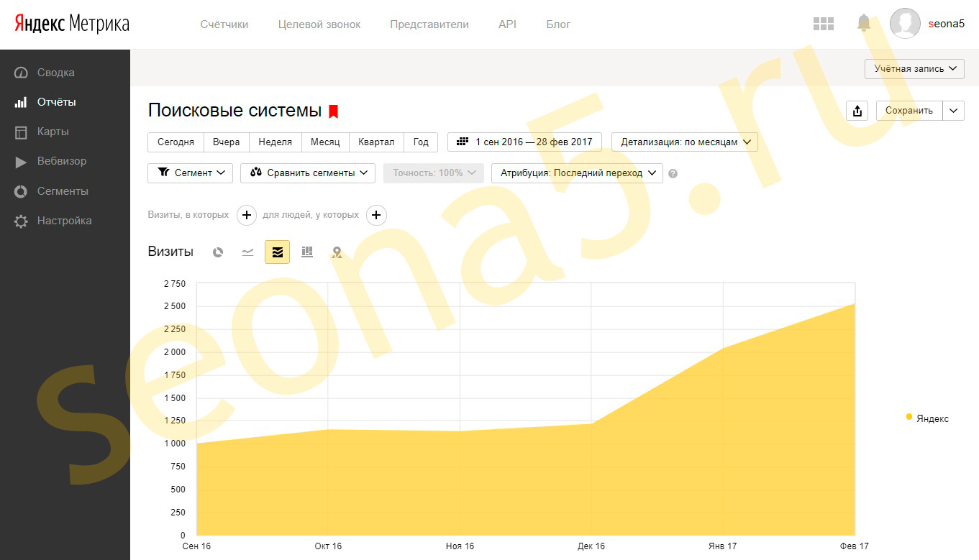This screenshot has width=979, height=560.
Task: Click the Отчёты bar-chart icon in sidebar
Action: coord(21,102)
